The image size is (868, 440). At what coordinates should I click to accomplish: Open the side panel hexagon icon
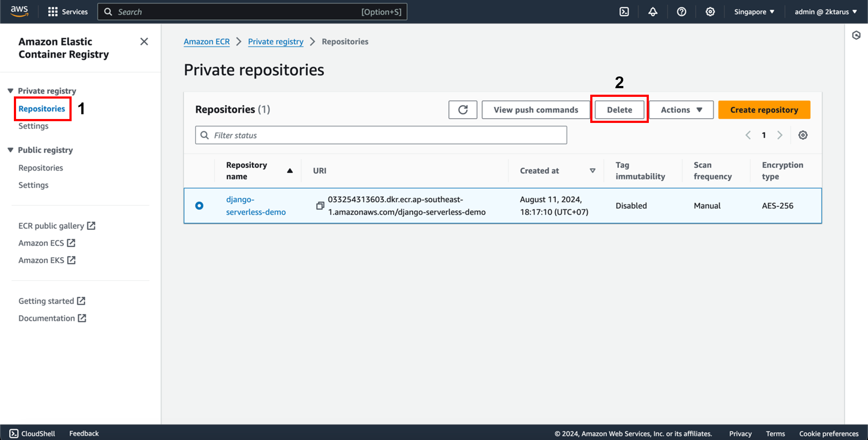(856, 35)
